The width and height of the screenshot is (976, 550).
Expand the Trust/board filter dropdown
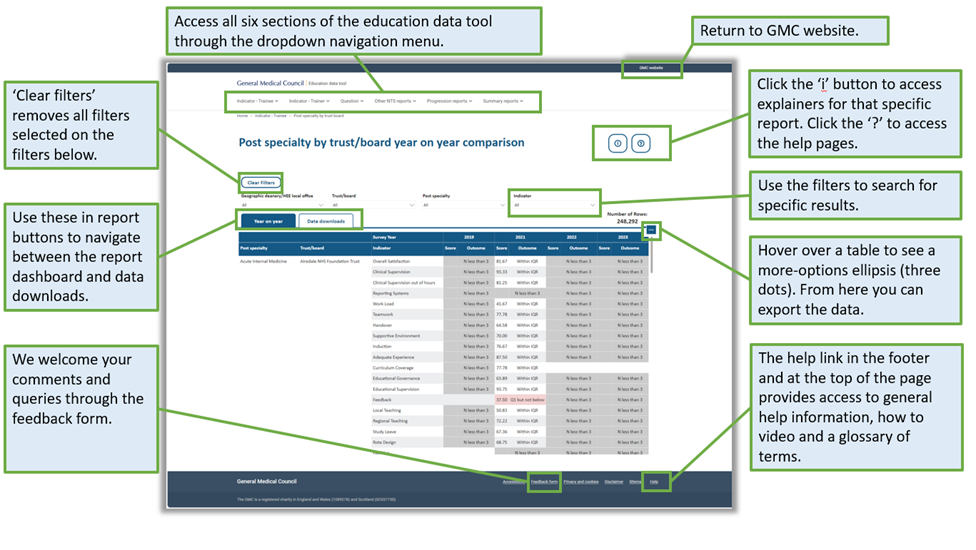tap(373, 205)
